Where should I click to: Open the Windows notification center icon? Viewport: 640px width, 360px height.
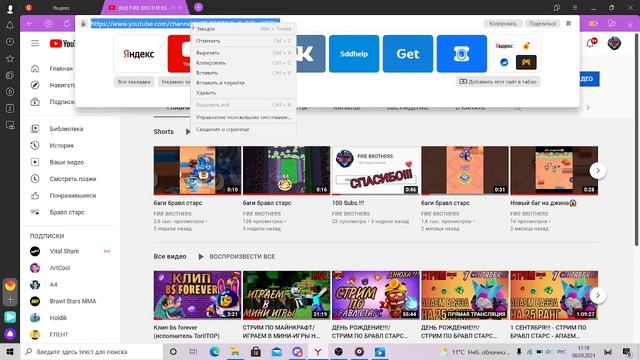click(627, 351)
